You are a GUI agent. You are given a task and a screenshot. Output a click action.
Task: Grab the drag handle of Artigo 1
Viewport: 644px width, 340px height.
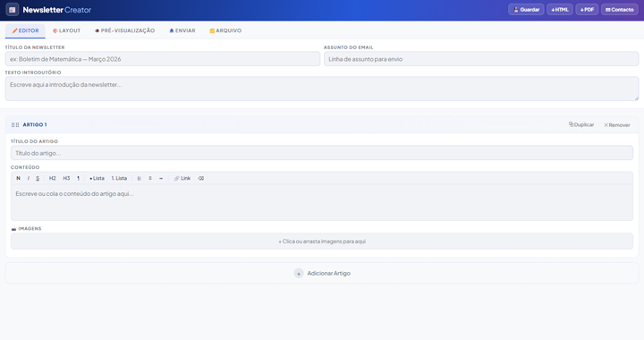tap(15, 125)
